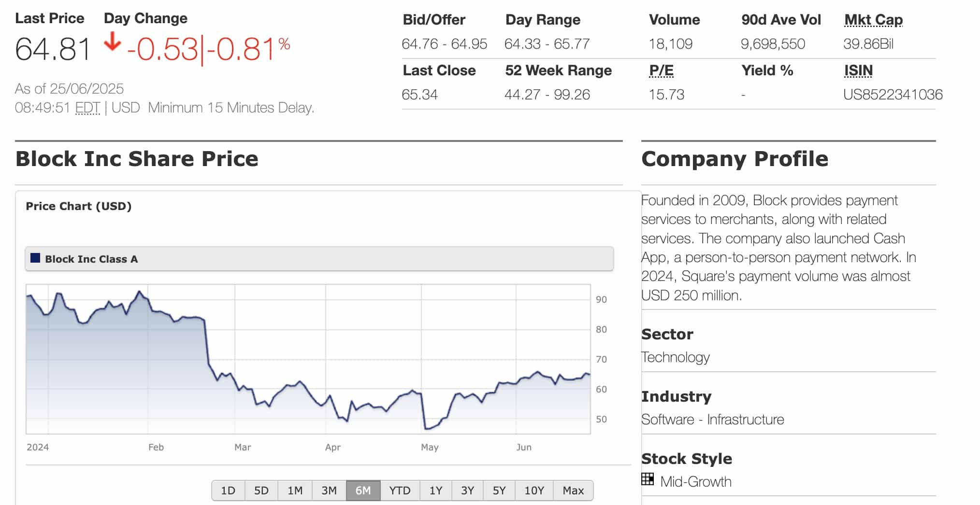Click the Block Inc Class A legend bar
980x505 pixels.
pyautogui.click(x=319, y=258)
